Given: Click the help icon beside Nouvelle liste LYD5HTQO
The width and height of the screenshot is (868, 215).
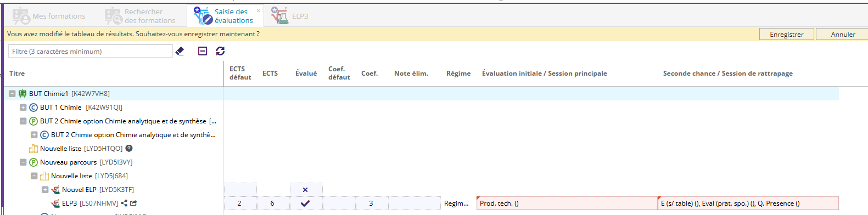Looking at the screenshot, I should tap(129, 148).
